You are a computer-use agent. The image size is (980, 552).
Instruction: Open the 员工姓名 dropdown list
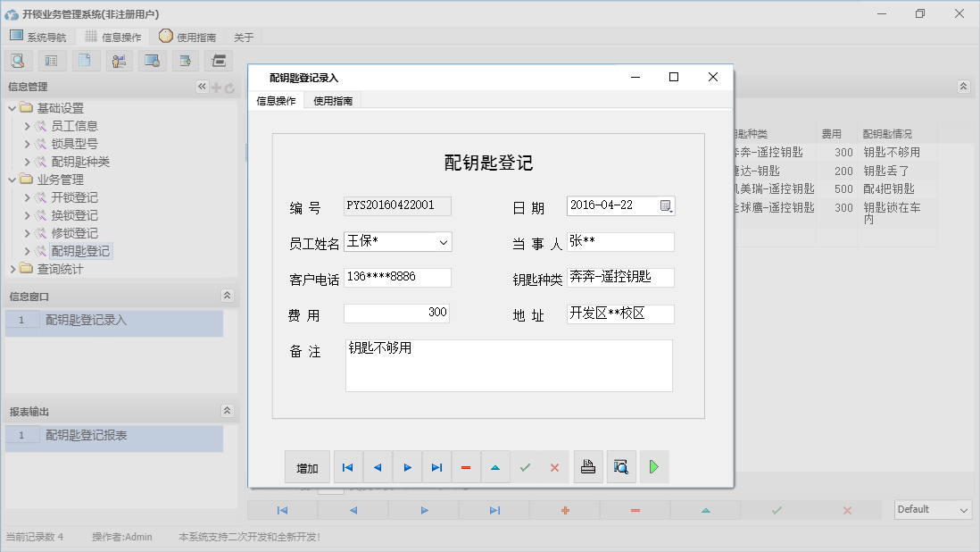443,241
